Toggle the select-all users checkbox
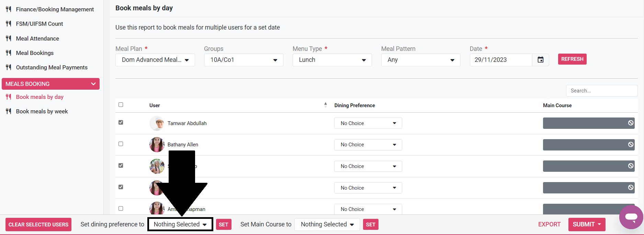This screenshot has width=644, height=235. click(x=121, y=105)
